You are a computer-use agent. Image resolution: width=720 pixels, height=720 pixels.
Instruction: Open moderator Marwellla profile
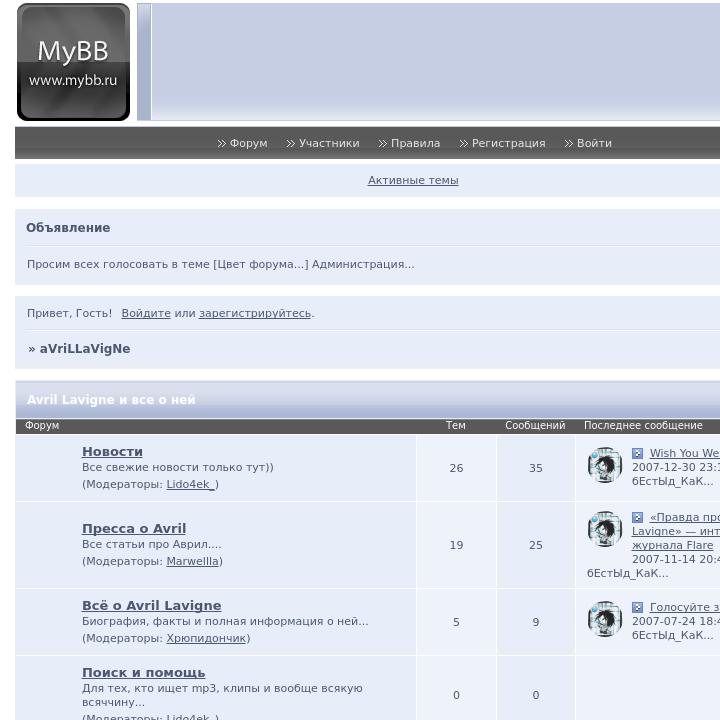pyautogui.click(x=192, y=561)
